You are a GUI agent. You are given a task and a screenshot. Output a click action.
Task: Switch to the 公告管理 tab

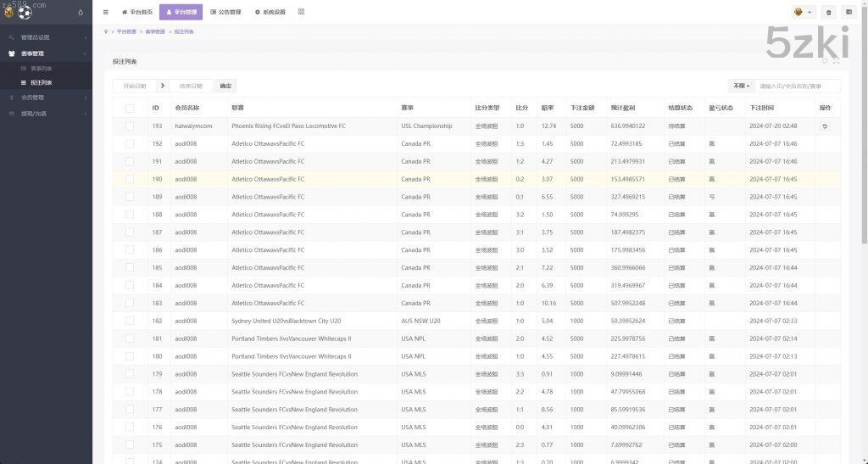(x=225, y=12)
